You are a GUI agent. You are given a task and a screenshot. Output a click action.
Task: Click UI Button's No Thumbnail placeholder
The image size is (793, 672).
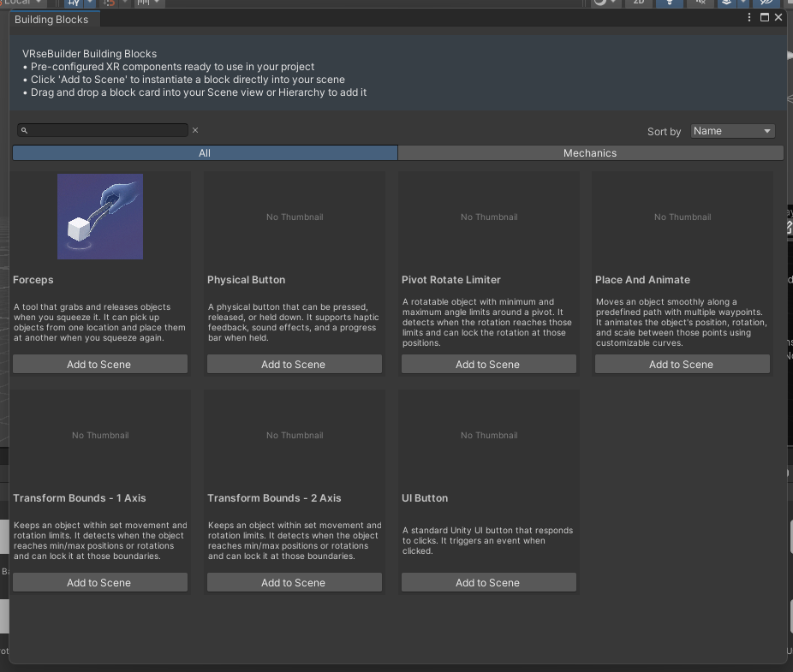(x=489, y=436)
